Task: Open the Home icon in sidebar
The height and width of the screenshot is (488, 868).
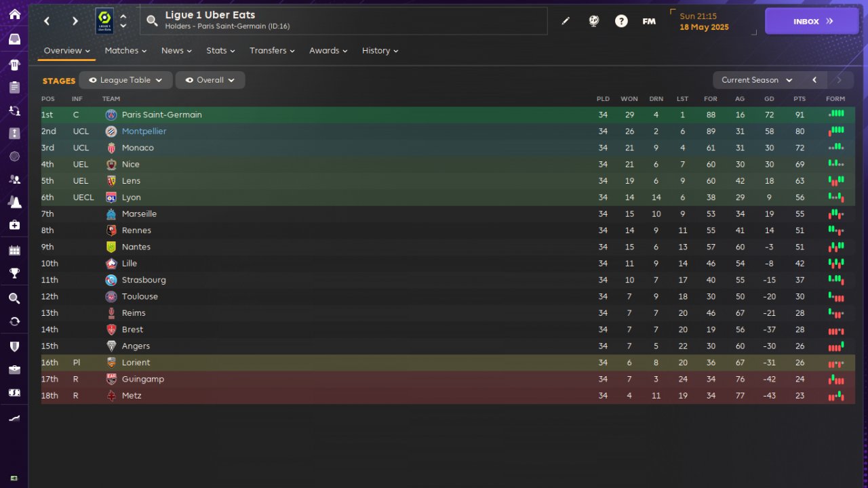Action: point(14,14)
